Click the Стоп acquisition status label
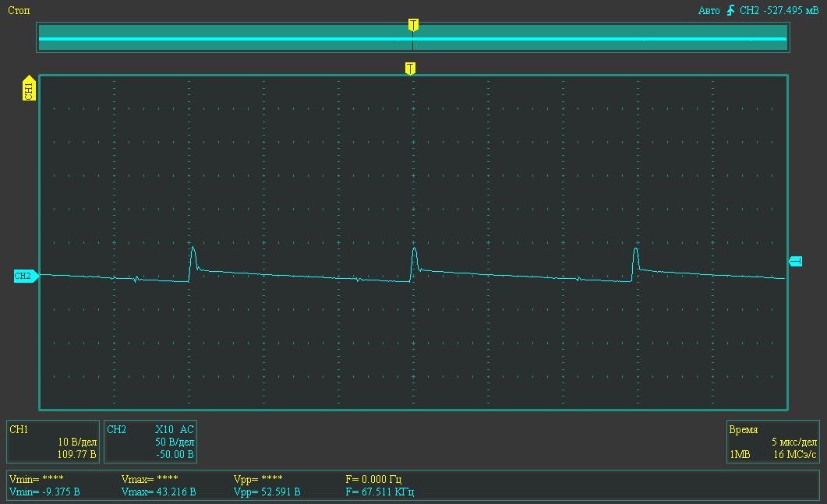 (x=19, y=11)
